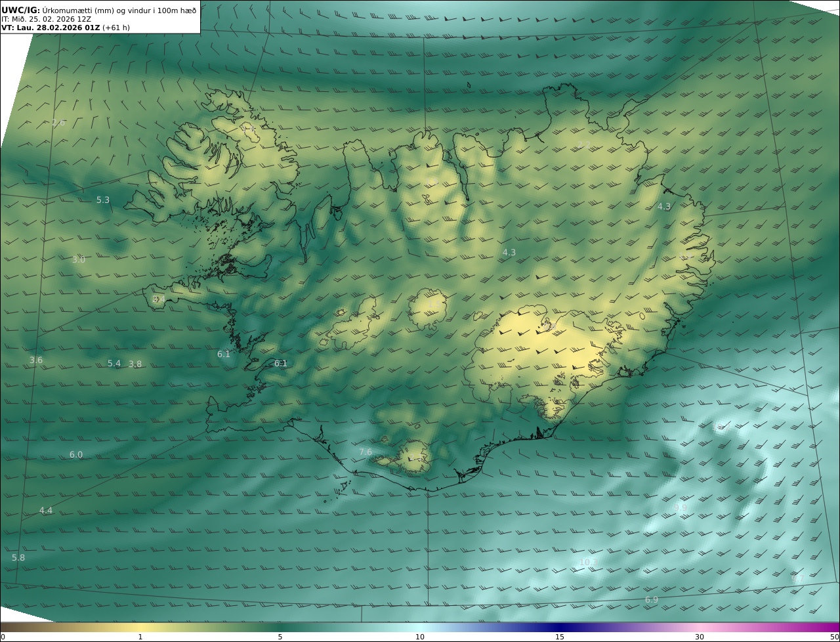The height and width of the screenshot is (642, 840).
Task: Click the colour scale tick label '50'
Action: [834, 637]
